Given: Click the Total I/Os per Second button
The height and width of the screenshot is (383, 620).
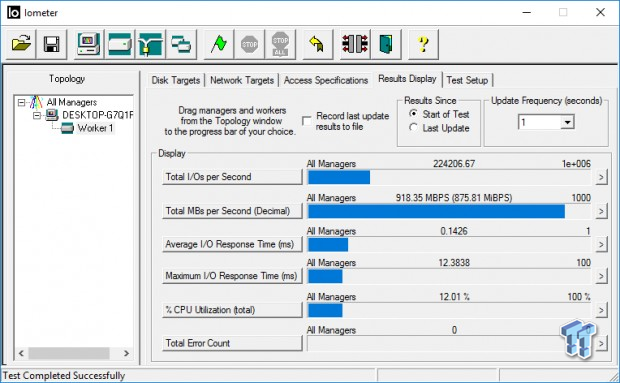Looking at the screenshot, I should point(232,177).
